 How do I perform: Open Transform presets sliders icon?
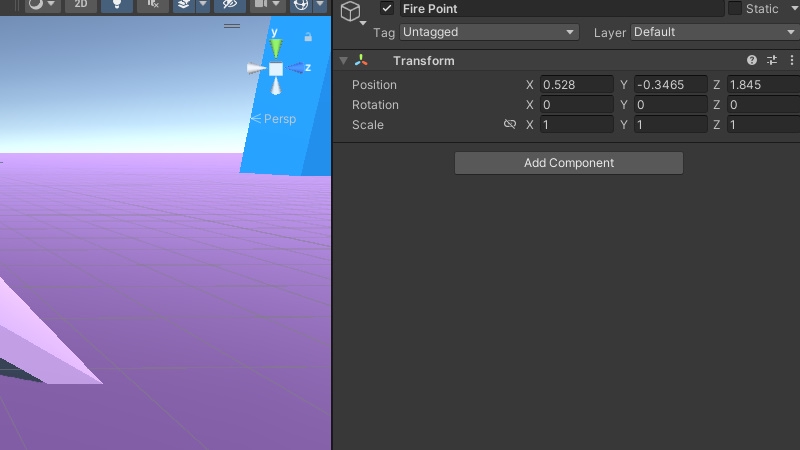(772, 60)
